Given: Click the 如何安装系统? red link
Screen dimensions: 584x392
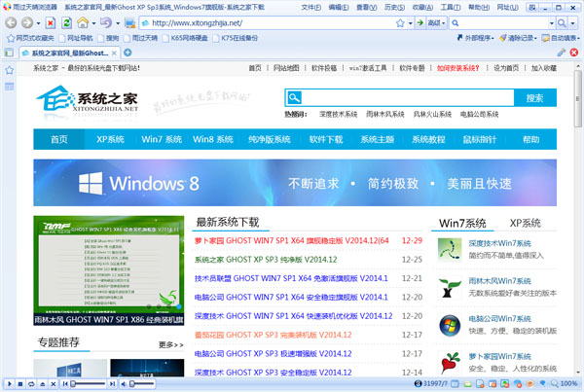Looking at the screenshot, I should click(x=458, y=68).
